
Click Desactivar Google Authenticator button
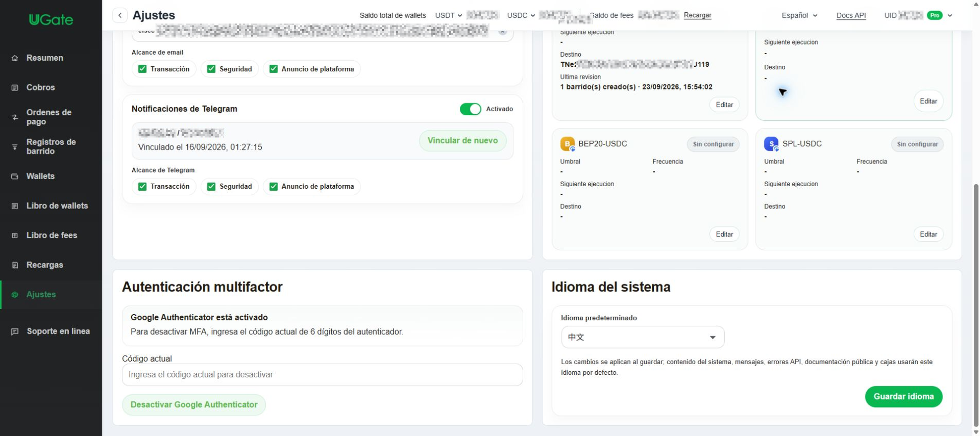194,405
